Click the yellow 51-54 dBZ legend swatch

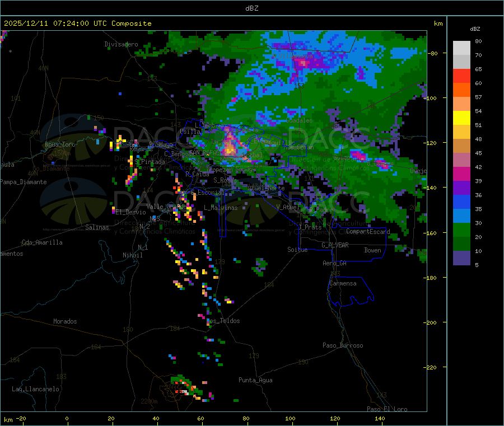pos(461,118)
